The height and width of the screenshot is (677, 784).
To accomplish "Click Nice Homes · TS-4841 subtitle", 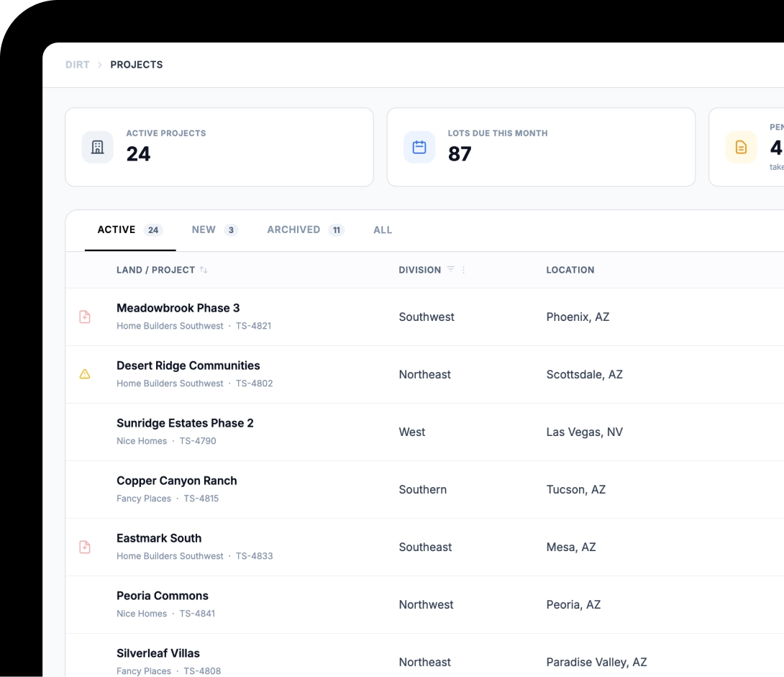I will [x=165, y=614].
